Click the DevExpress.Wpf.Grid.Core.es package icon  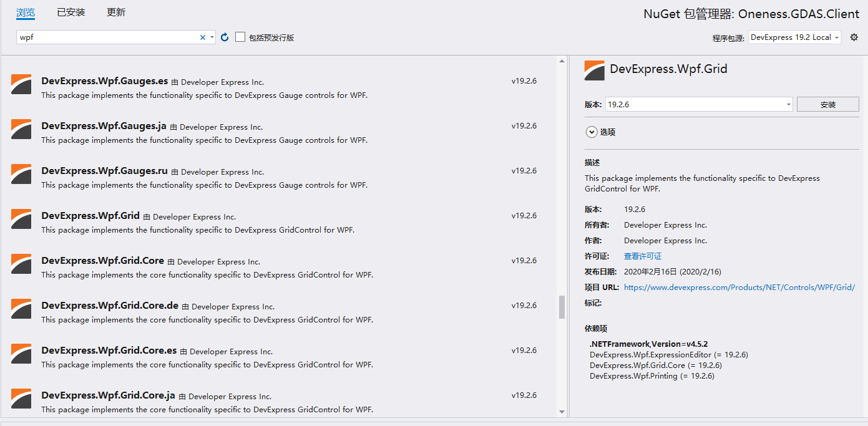point(21,354)
